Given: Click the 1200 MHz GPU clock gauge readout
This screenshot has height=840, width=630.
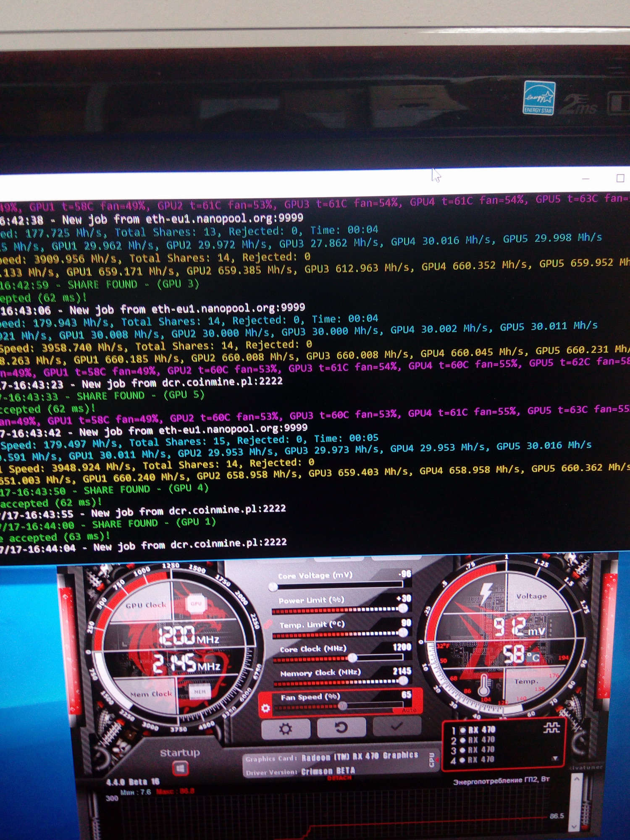Looking at the screenshot, I should (x=189, y=635).
